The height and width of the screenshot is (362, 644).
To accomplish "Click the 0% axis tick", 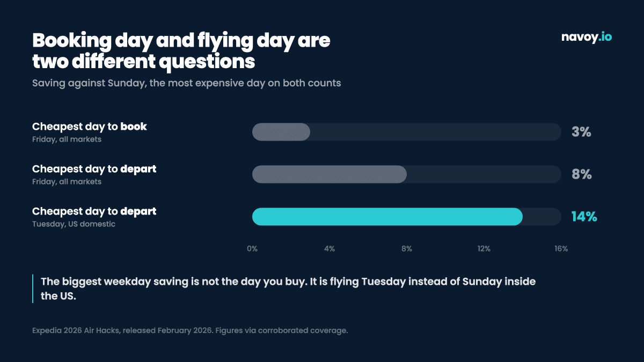I will click(252, 249).
